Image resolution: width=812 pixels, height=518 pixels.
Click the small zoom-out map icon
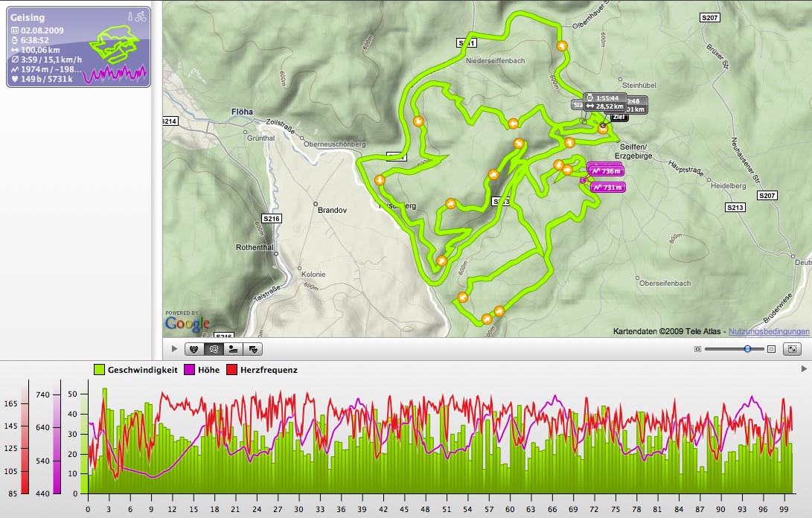point(697,349)
